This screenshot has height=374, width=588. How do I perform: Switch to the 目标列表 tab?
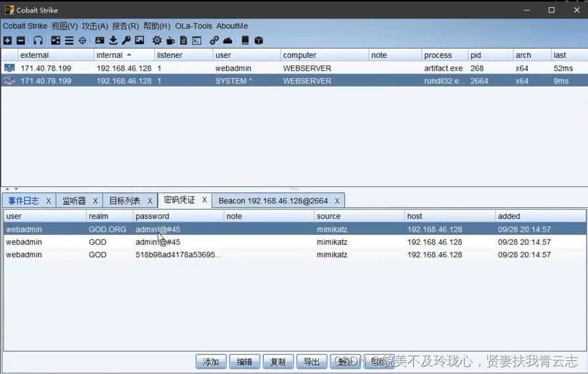[125, 201]
